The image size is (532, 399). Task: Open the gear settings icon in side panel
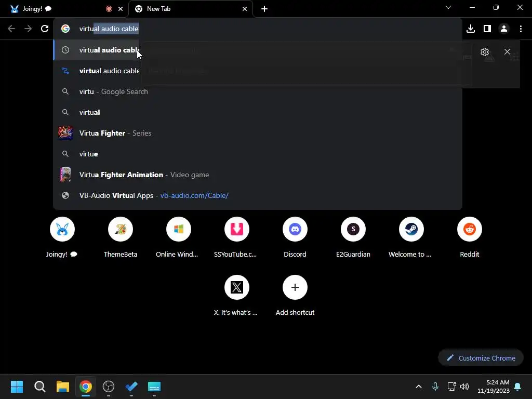[x=485, y=52]
